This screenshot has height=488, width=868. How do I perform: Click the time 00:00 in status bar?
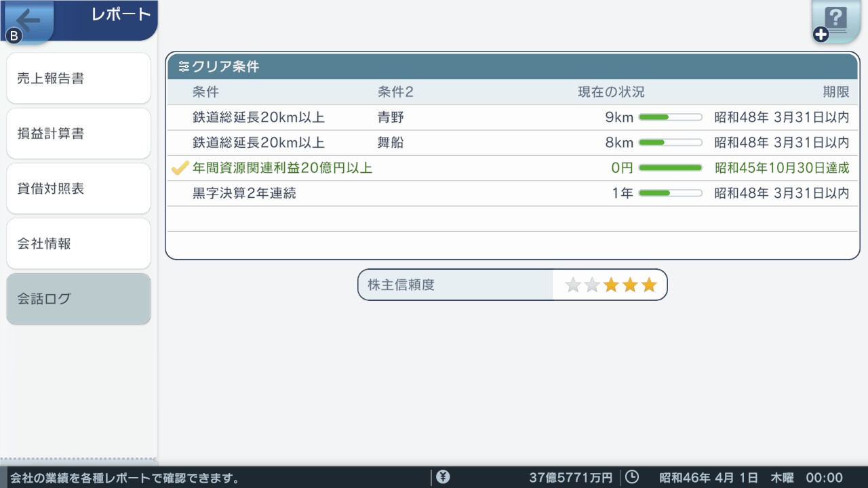824,478
